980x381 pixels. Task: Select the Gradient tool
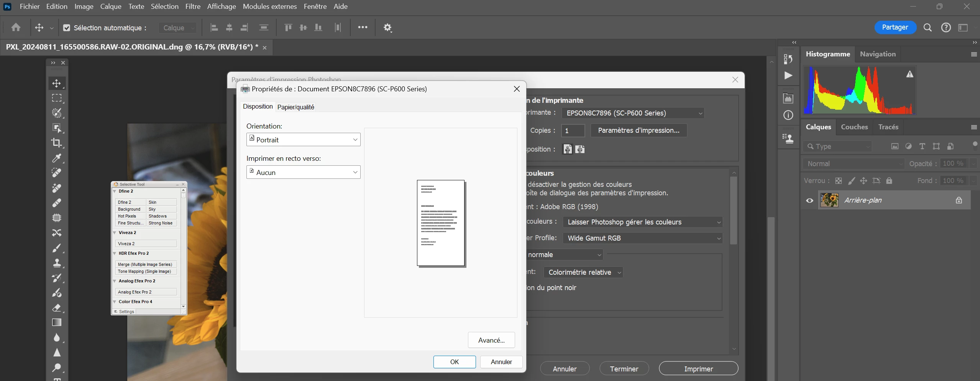point(57,323)
